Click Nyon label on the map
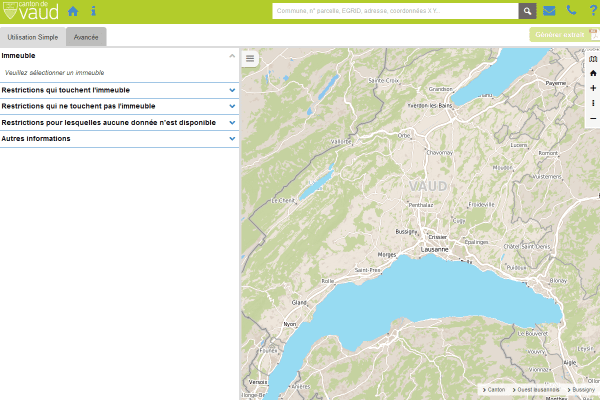600x400 pixels. (x=290, y=324)
